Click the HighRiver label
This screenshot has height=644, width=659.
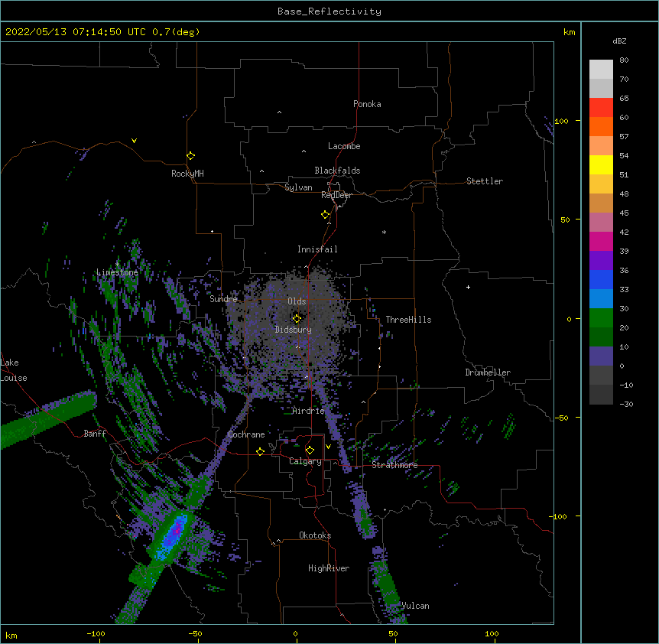[329, 568]
